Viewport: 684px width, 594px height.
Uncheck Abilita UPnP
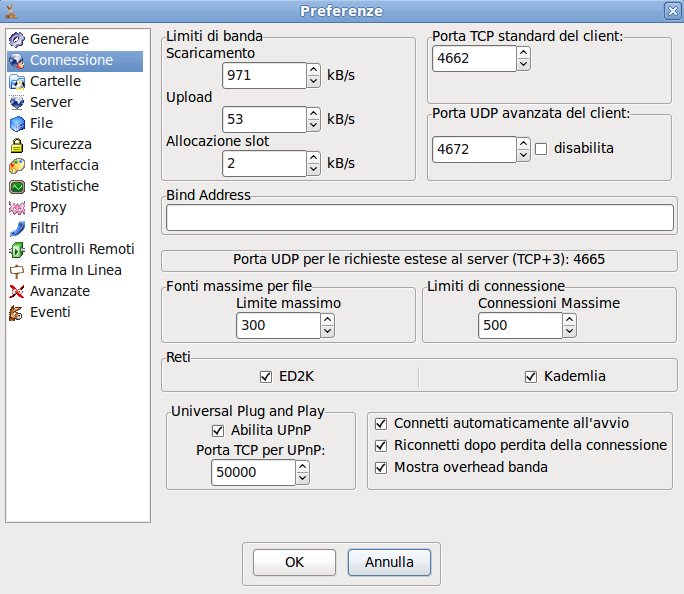pyautogui.click(x=218, y=431)
